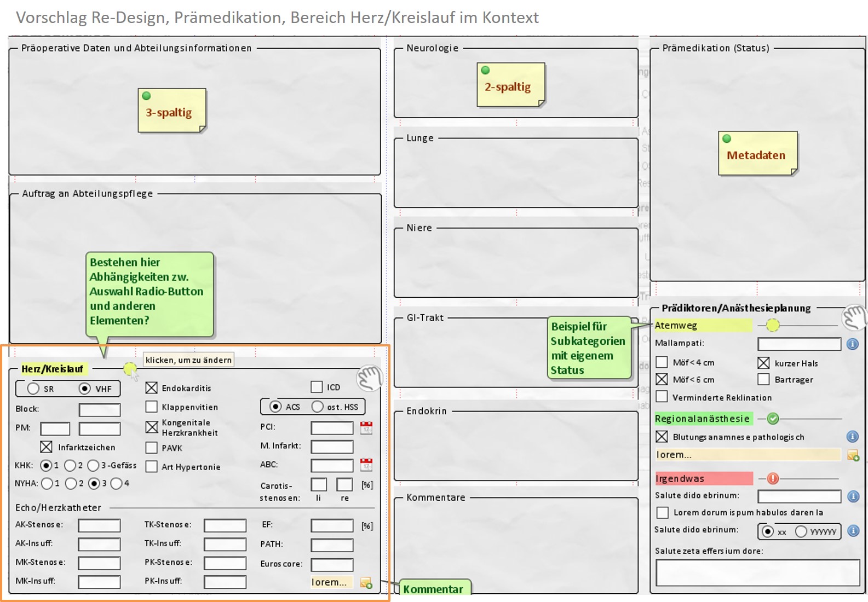Uncheck the Endokarditis checkbox
The height and width of the screenshot is (602, 868).
point(152,388)
